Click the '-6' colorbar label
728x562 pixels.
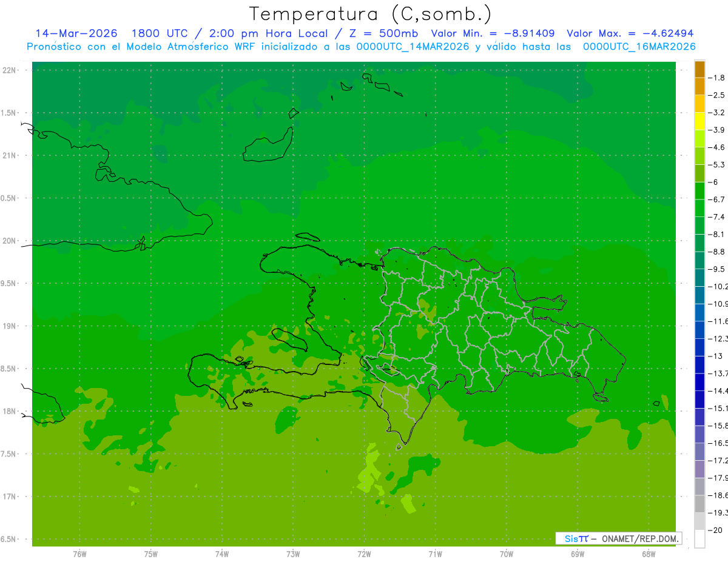(714, 182)
